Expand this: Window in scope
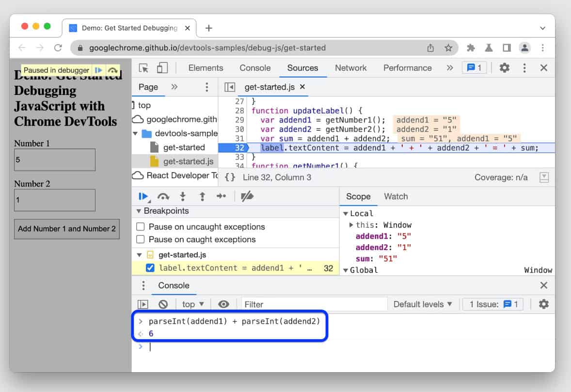This screenshot has height=392, width=571. pyautogui.click(x=351, y=225)
